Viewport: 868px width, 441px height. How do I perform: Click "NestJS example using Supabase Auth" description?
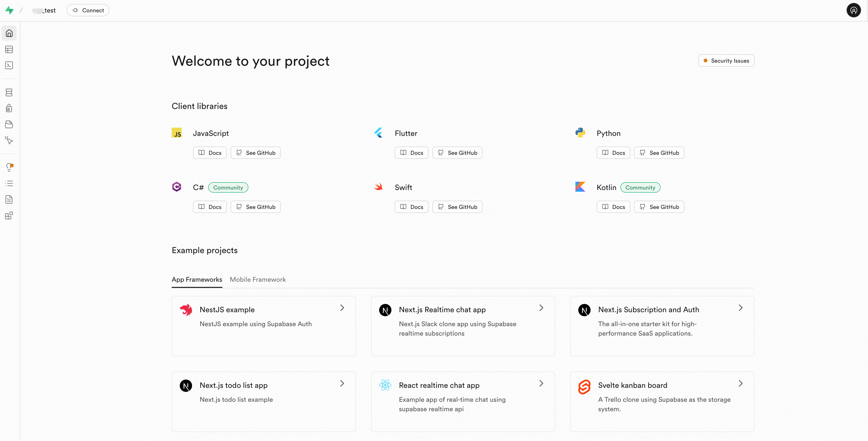[255, 324]
